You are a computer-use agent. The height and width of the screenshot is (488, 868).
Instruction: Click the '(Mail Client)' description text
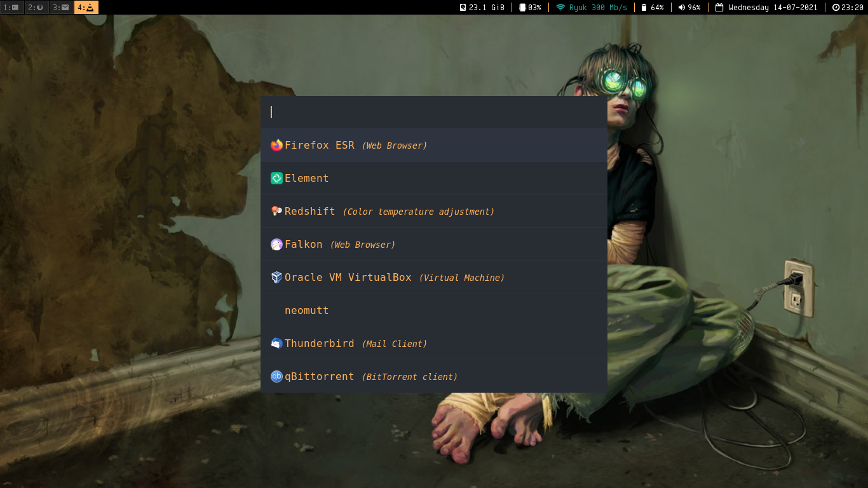click(x=395, y=344)
